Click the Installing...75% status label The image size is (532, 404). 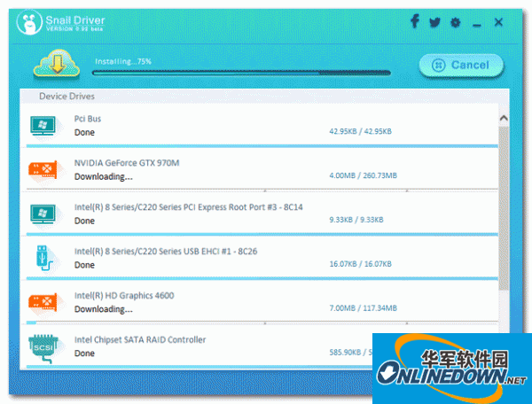point(123,61)
